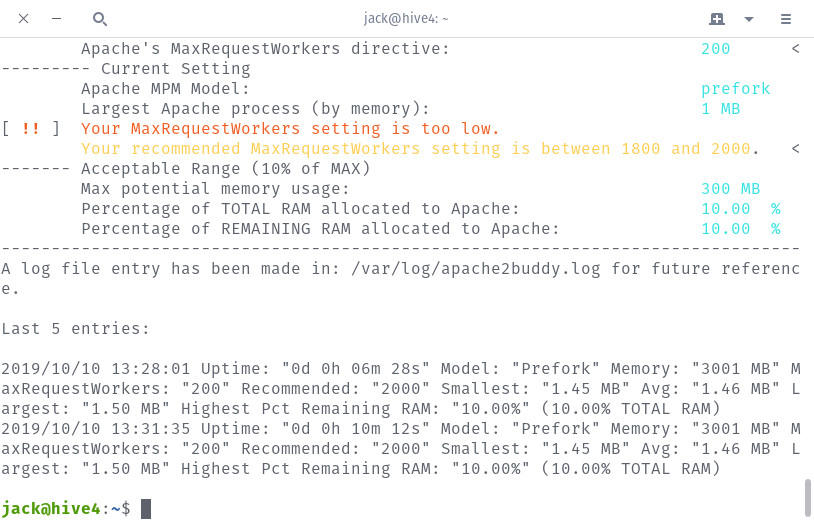Click the red MaxRequestWorkers too low warning
Image resolution: width=814 pixels, height=520 pixels.
290,129
